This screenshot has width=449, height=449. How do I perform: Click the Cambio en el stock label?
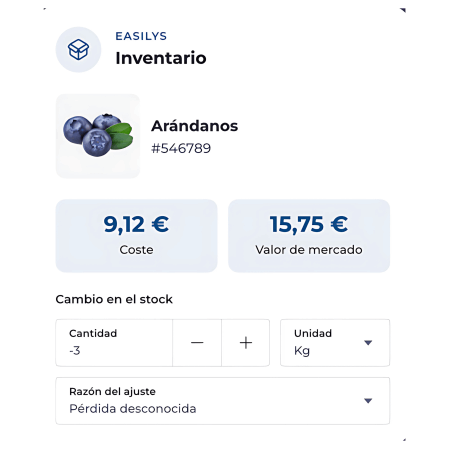pos(114,299)
